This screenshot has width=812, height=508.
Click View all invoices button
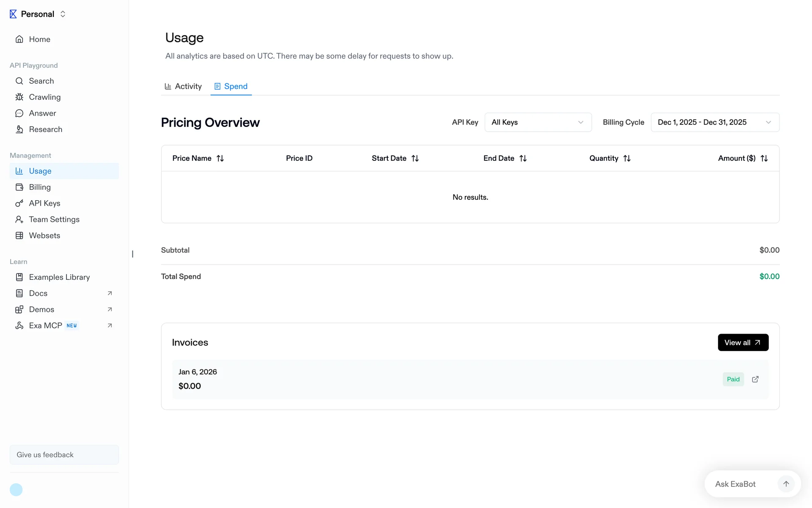743,342
